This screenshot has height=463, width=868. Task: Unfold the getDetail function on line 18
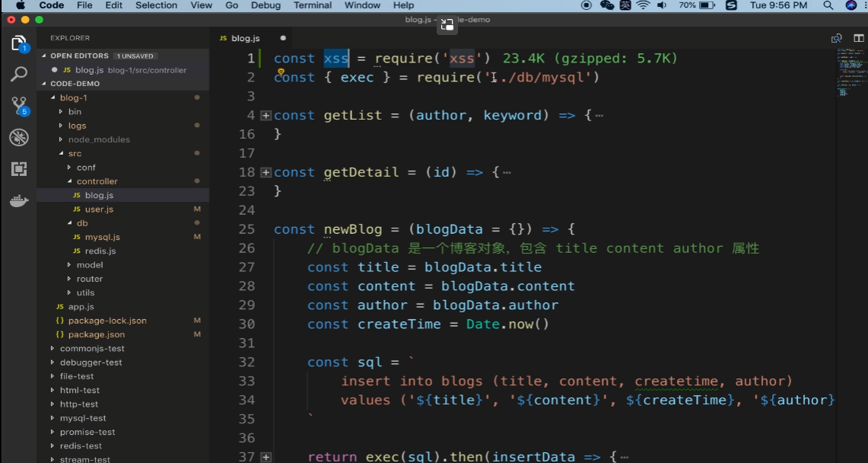click(265, 172)
